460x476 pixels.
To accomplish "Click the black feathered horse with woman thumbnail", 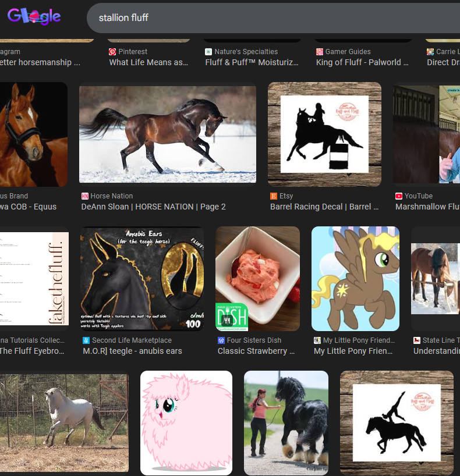I will [286, 423].
